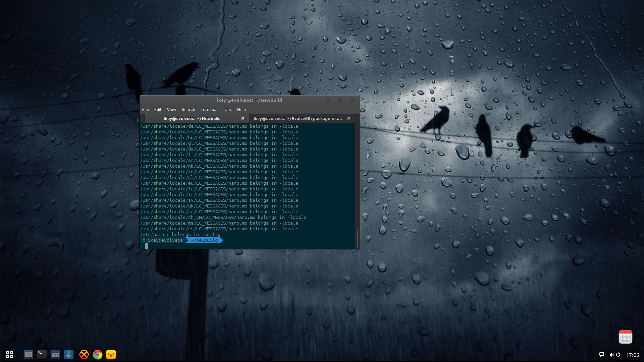Open the Search menu in terminal

point(188,110)
